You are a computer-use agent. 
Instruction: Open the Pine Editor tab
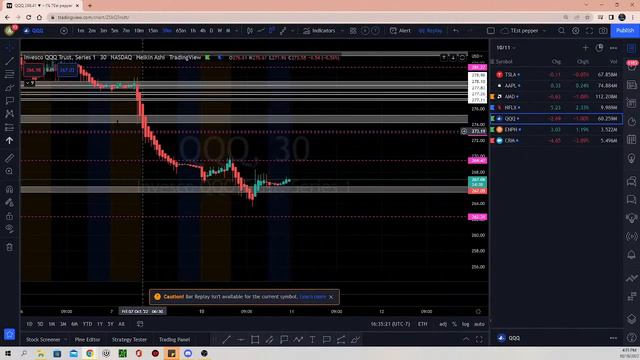tap(87, 340)
